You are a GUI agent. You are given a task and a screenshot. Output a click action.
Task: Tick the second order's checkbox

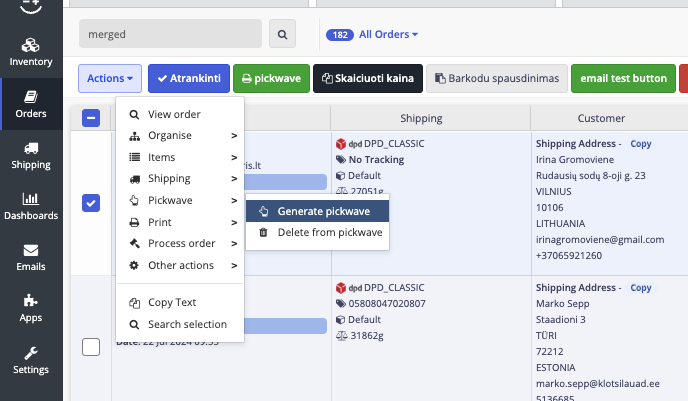pos(90,347)
